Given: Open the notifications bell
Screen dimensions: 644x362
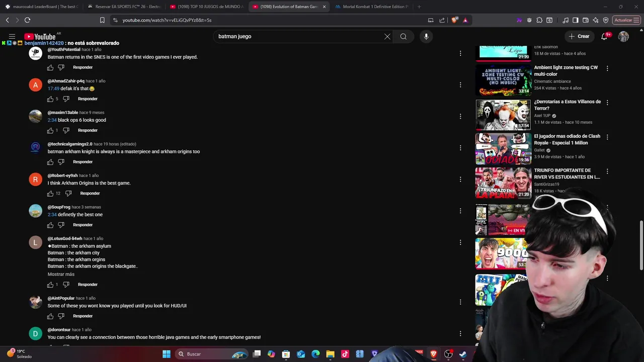Looking at the screenshot, I should click(604, 36).
